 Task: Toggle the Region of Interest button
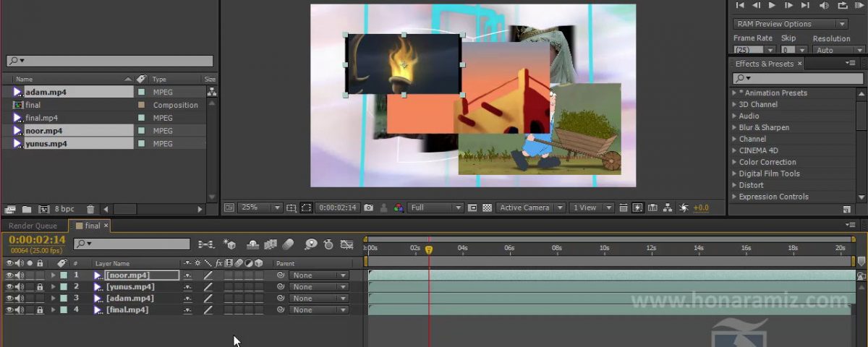pos(472,207)
